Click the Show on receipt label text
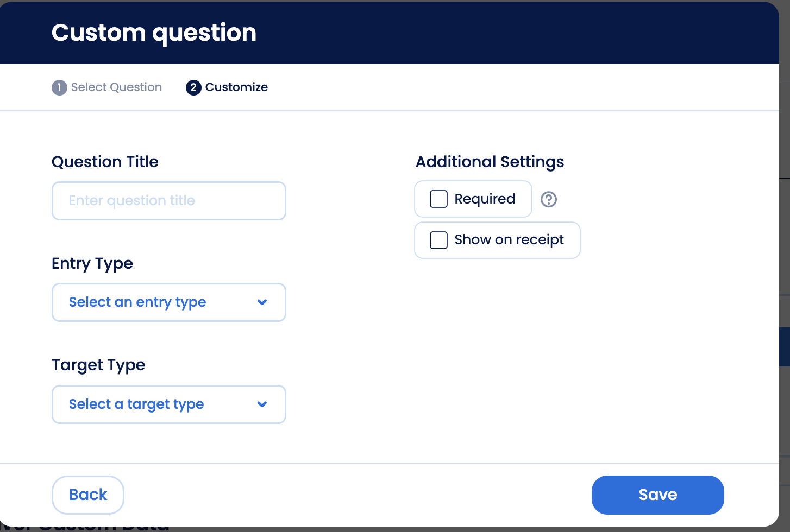 pos(509,240)
